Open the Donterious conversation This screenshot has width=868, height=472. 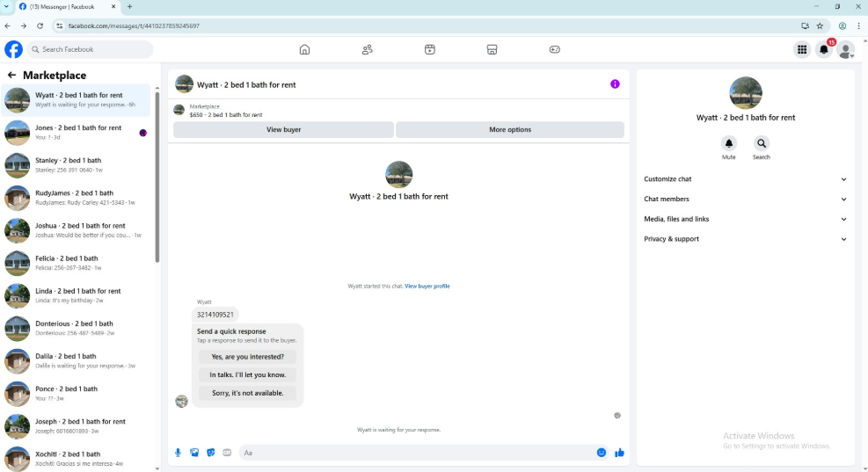tap(76, 328)
